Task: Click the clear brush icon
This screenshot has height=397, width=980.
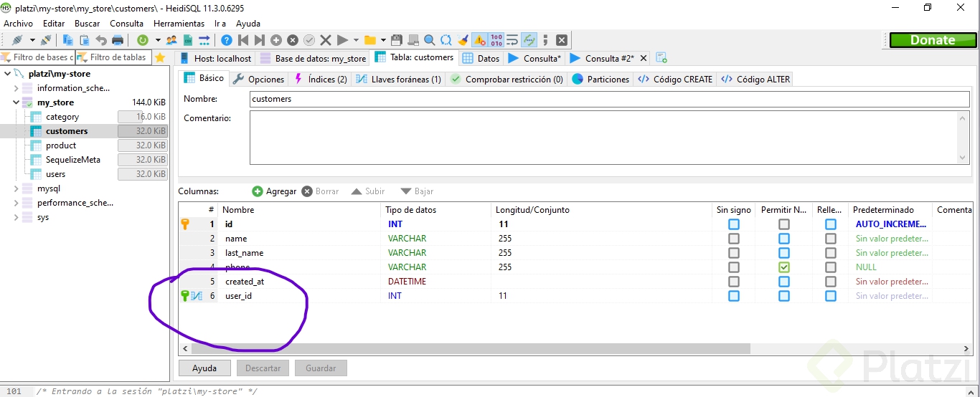Action: pos(463,40)
